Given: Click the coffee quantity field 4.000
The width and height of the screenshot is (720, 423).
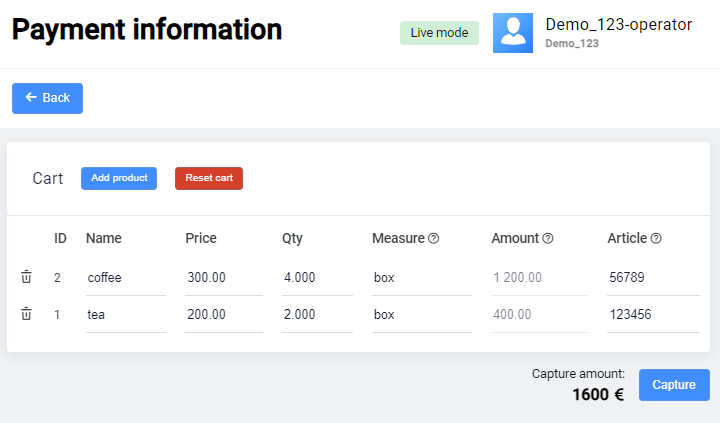Looking at the screenshot, I should (316, 277).
